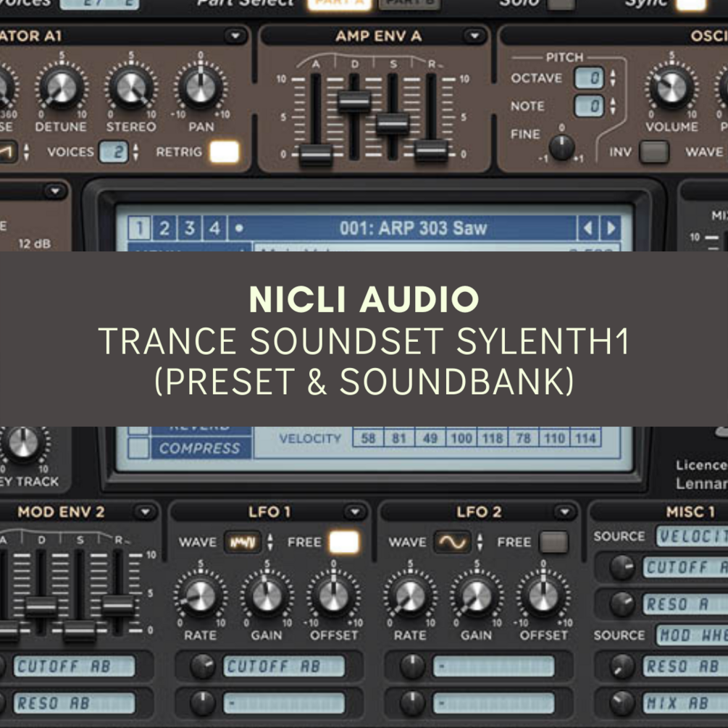Select the COMPRESS effect tab

tap(200, 448)
